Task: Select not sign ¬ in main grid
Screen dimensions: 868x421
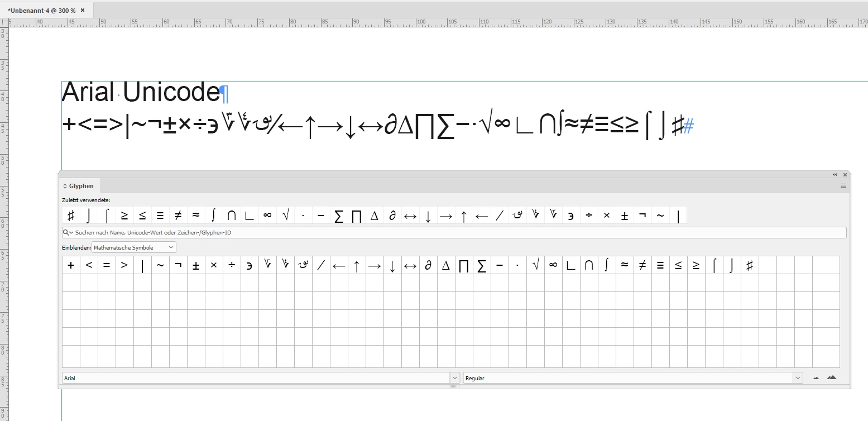Action: point(178,265)
